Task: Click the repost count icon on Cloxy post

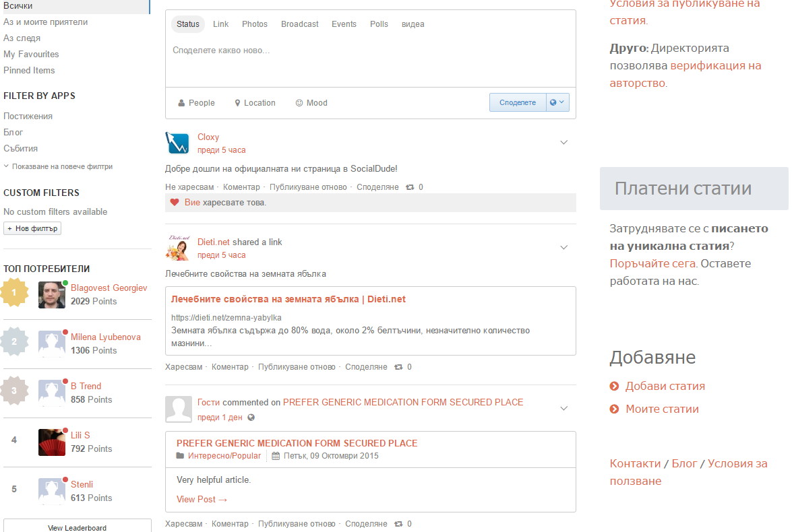Action: pos(409,187)
